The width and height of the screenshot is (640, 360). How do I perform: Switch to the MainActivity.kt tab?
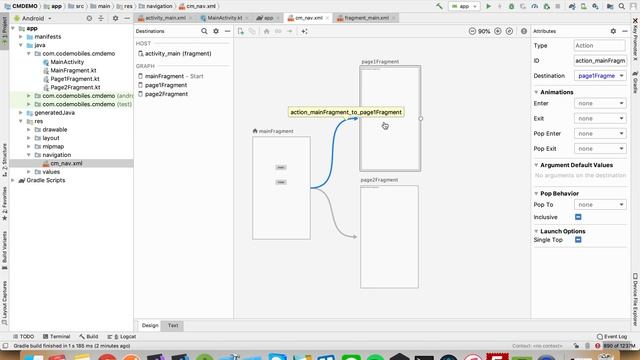pyautogui.click(x=224, y=18)
